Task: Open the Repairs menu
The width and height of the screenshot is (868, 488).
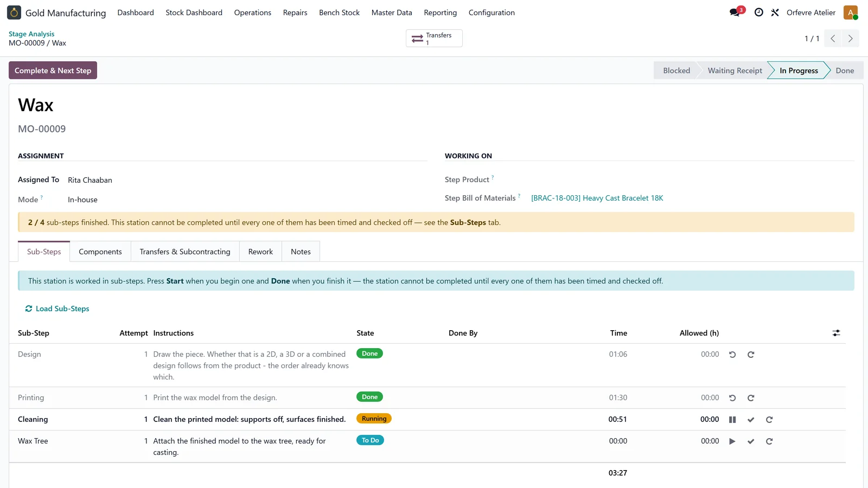Action: (x=295, y=12)
